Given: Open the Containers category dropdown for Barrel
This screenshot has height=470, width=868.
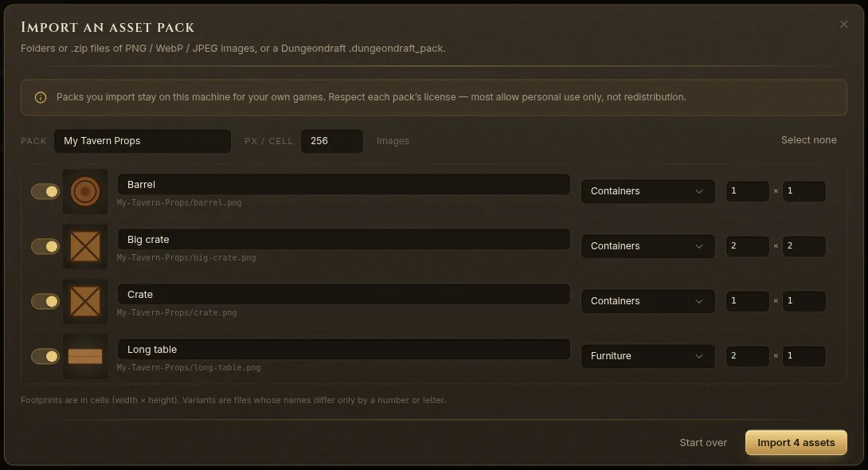Looking at the screenshot, I should click(647, 191).
